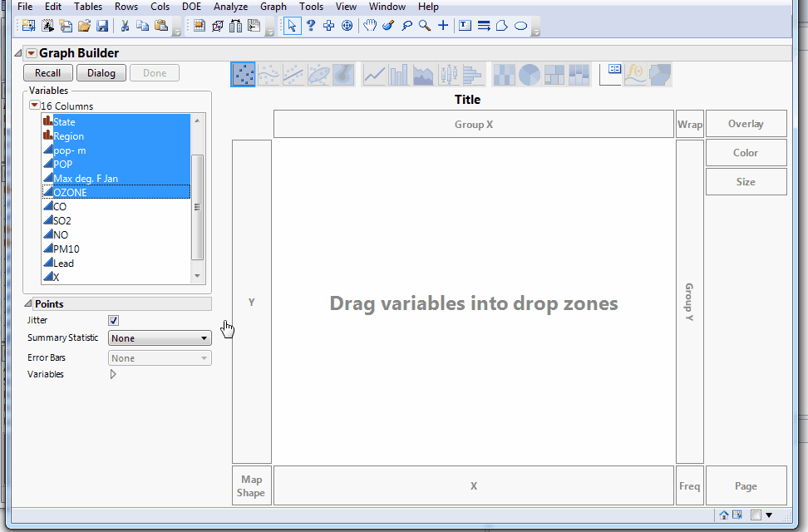Open the brush selection tool
This screenshot has width=808, height=532.
click(387, 26)
